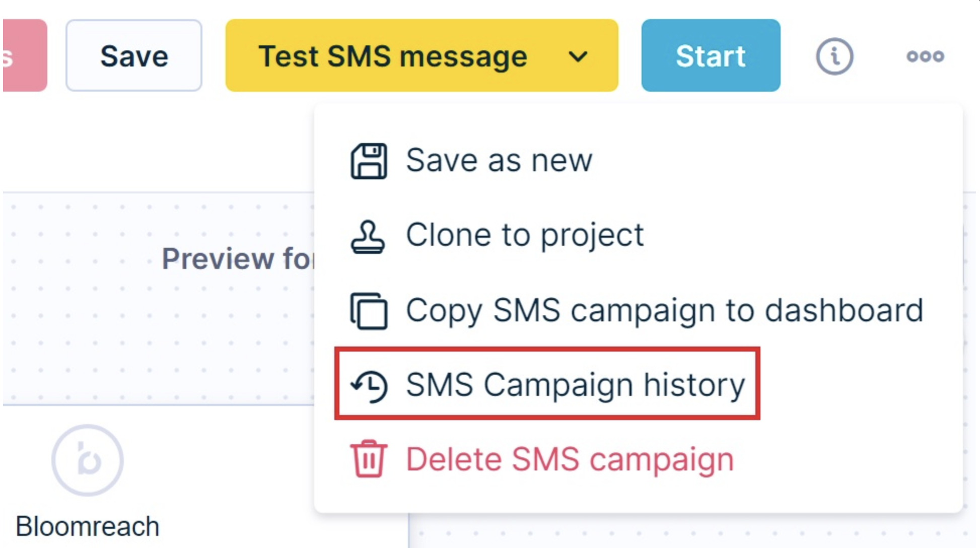
Task: Expand the Test SMS message dropdown arrow
Action: click(578, 56)
